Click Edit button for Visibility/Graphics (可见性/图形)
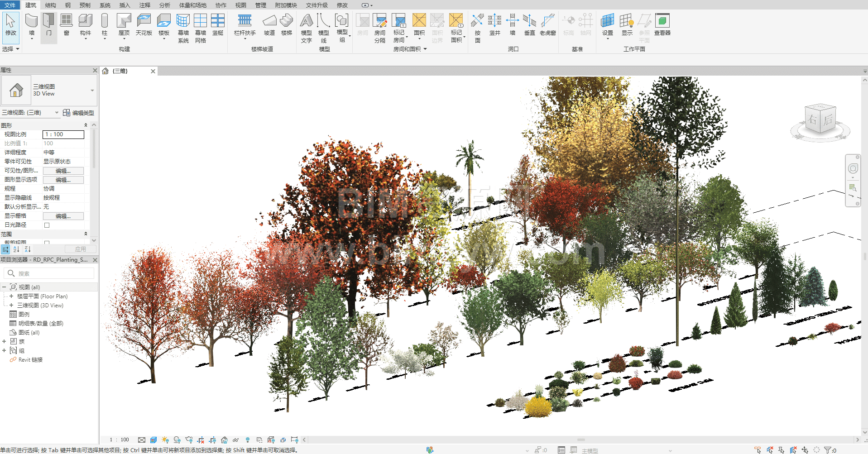 63,171
